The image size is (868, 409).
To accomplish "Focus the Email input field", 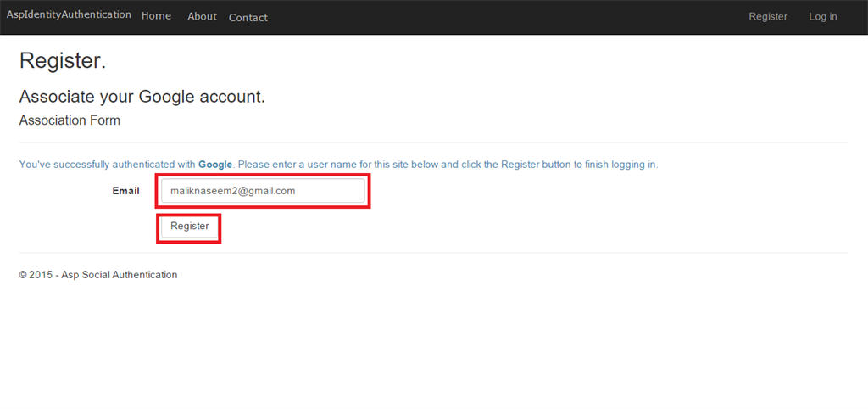I will coord(263,191).
